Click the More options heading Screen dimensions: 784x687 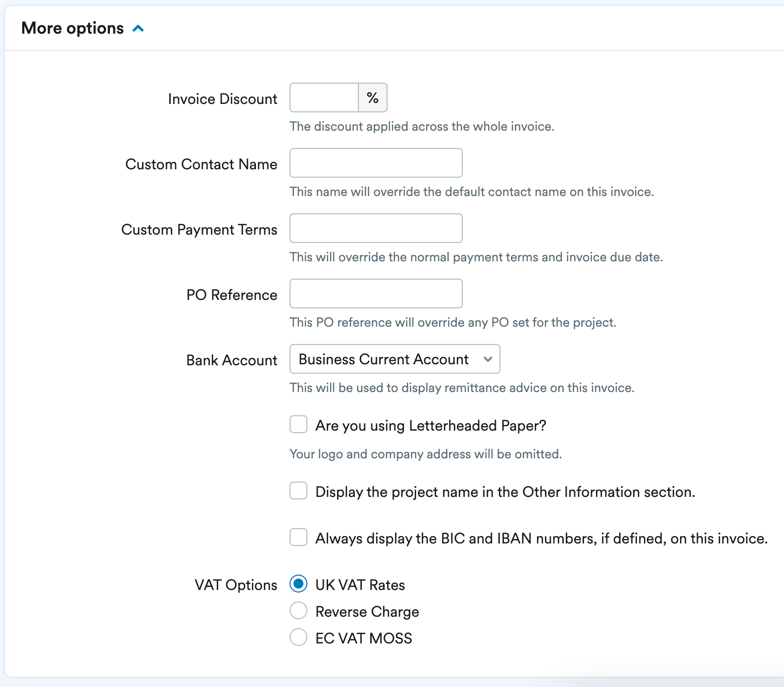[x=72, y=28]
